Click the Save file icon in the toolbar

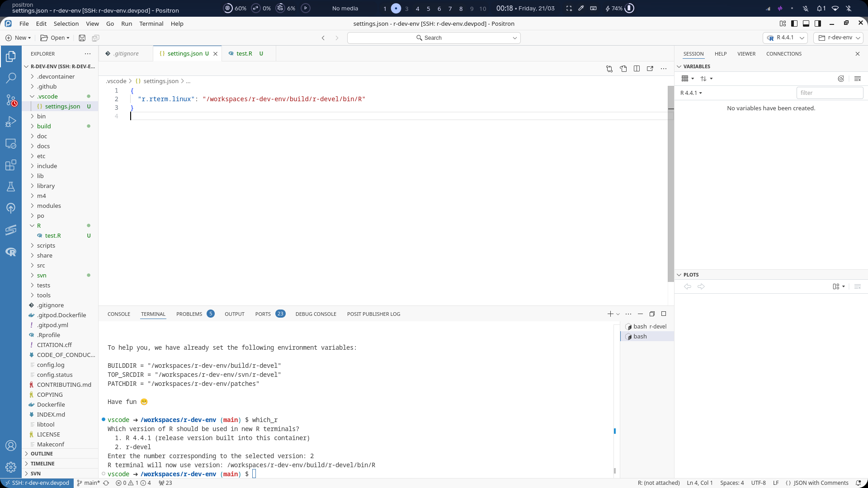coord(82,38)
